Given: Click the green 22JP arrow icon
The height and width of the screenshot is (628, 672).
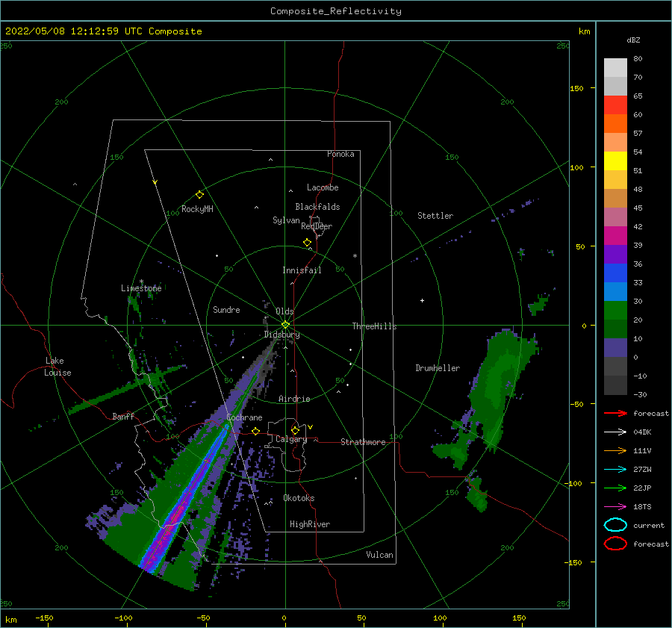Looking at the screenshot, I should [x=615, y=488].
